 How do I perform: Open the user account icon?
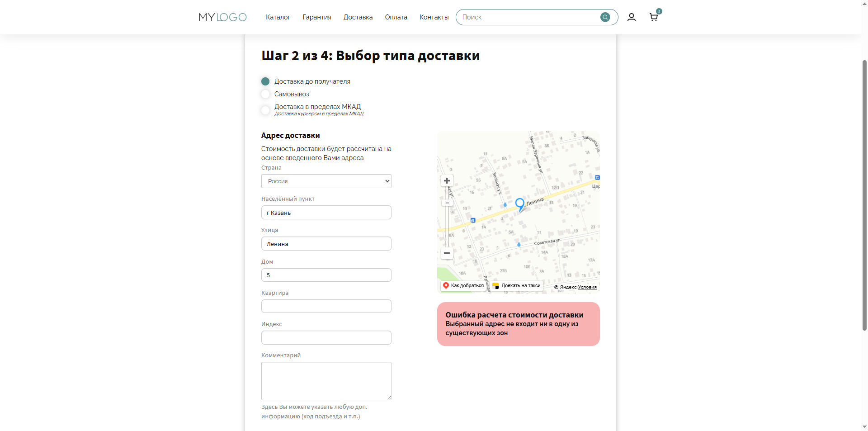tap(632, 17)
